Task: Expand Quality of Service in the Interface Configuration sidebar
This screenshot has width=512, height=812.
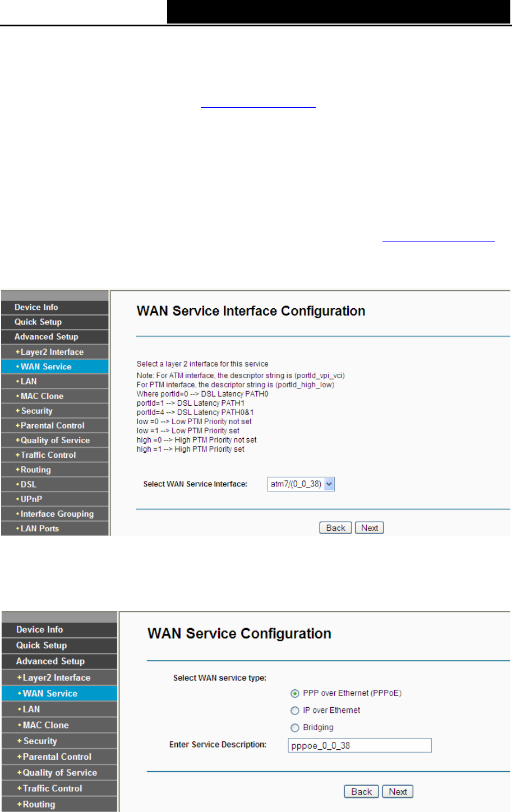Action: pos(54,440)
